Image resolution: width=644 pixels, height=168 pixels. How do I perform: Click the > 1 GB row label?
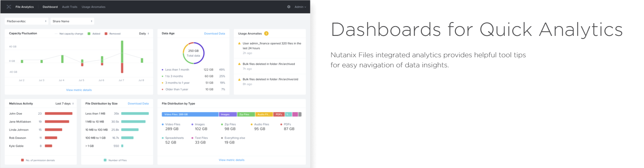click(x=89, y=146)
